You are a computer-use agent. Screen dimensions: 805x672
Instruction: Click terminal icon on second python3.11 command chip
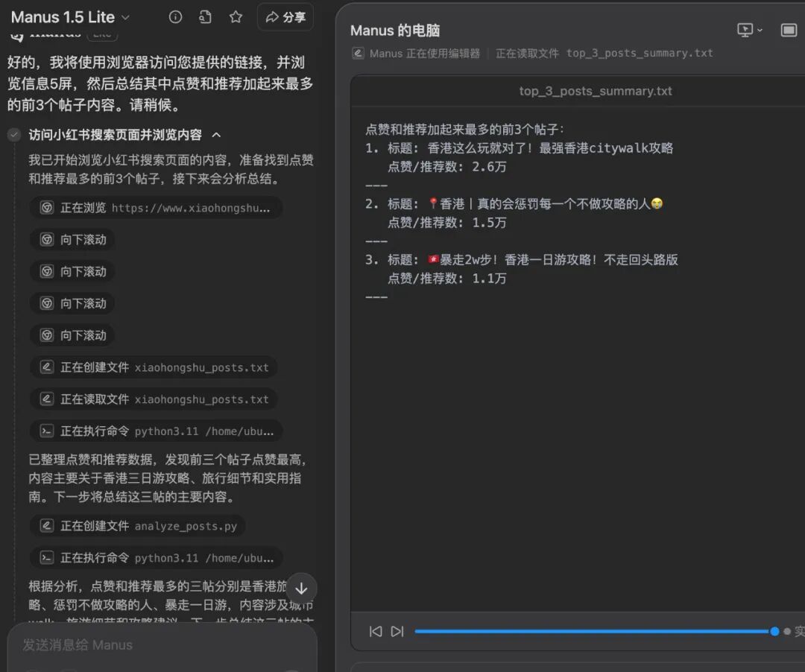point(47,557)
